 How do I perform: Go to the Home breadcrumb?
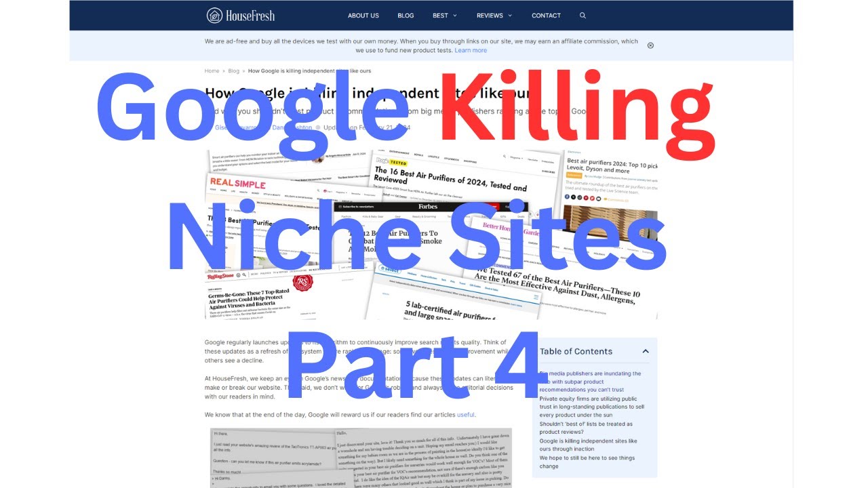click(212, 70)
